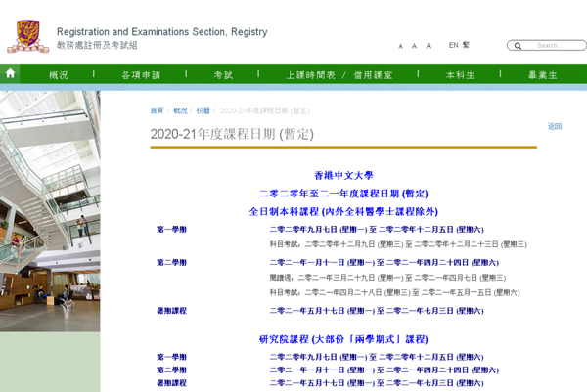Switch language to 繁

466,45
